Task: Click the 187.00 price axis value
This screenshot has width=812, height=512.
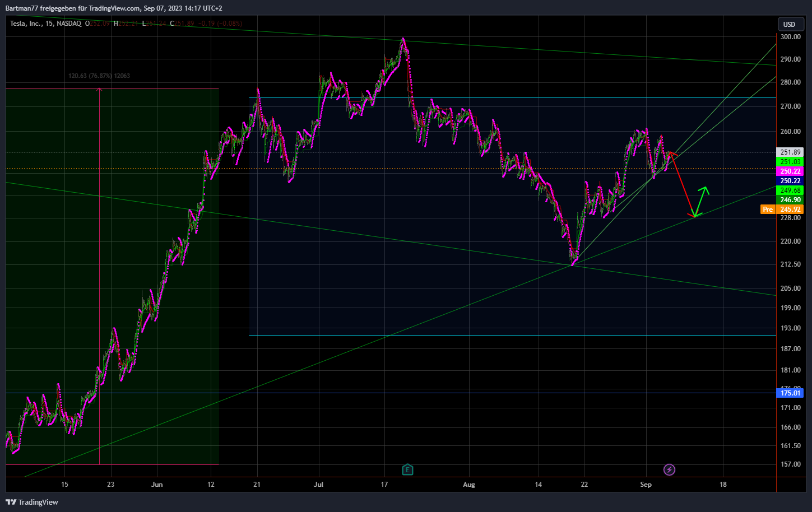Action: pos(791,349)
